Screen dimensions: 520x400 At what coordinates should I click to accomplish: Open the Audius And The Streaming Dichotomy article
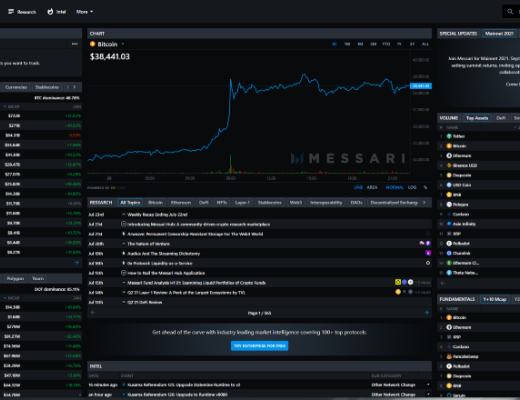[x=163, y=254]
